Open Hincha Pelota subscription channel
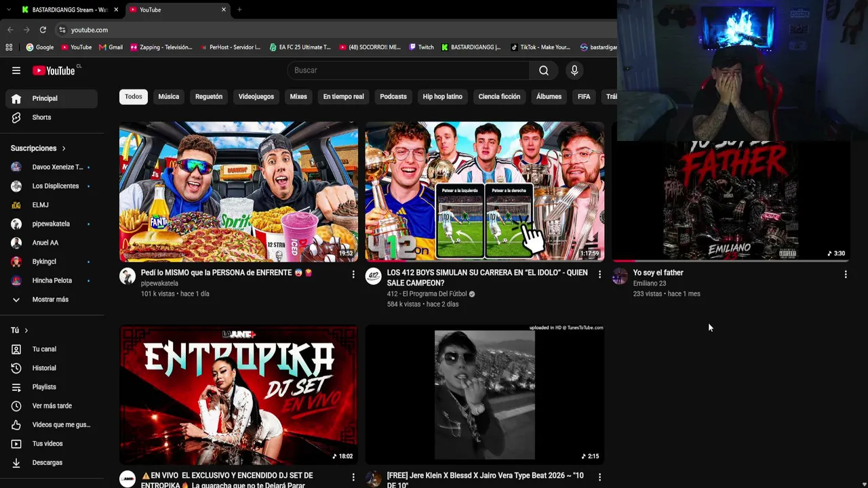Screen dimensions: 868x488 click(x=52, y=281)
